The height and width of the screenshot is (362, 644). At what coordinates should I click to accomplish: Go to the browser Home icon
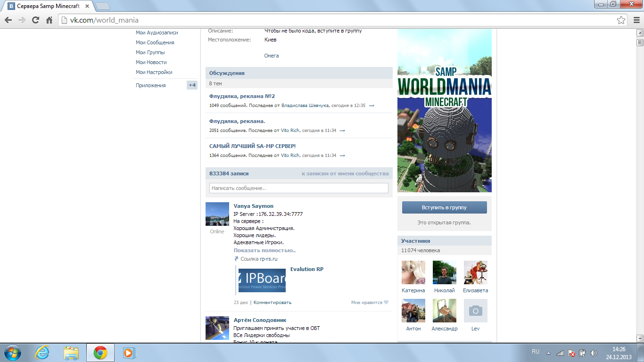coord(49,20)
